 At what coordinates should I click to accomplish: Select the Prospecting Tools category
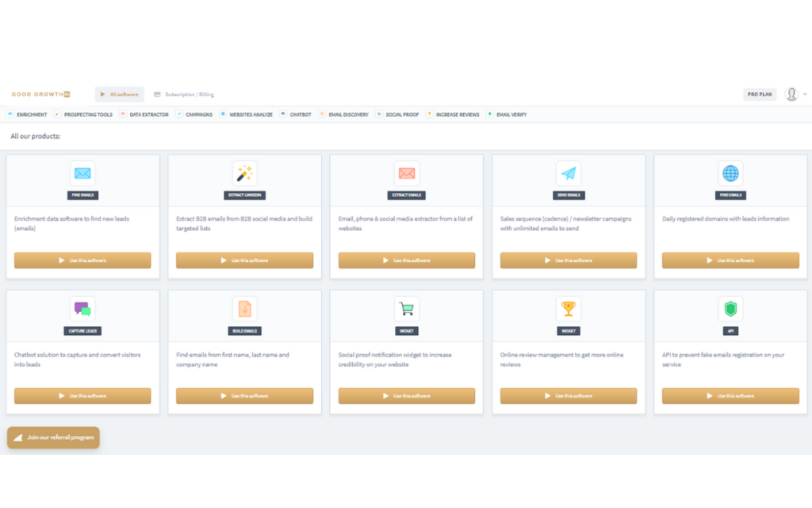[83, 114]
